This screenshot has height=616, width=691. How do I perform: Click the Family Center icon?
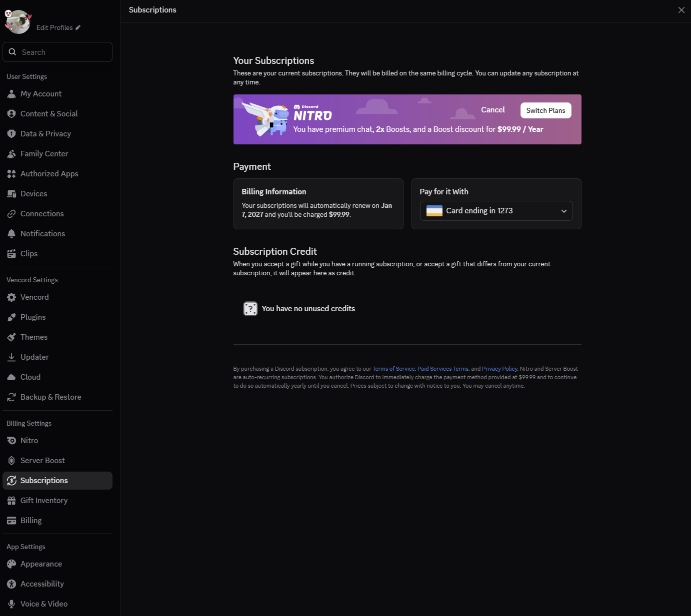point(11,154)
